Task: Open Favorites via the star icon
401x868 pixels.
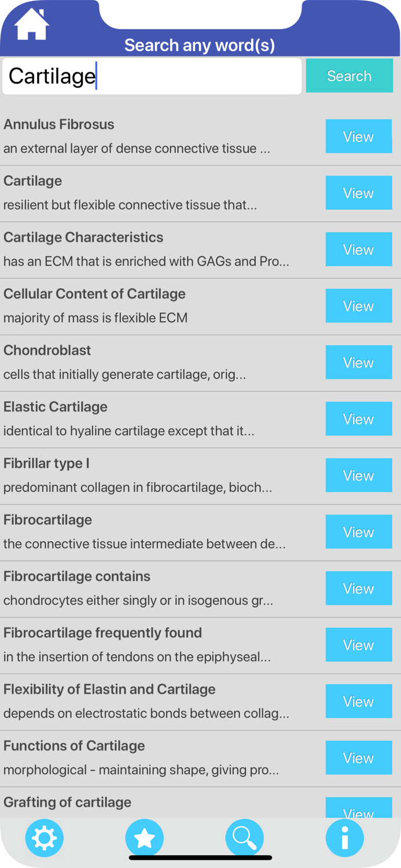Action: coord(145,837)
